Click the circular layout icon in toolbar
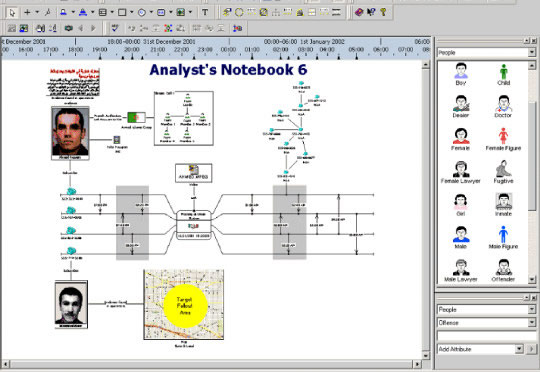 (x=239, y=12)
